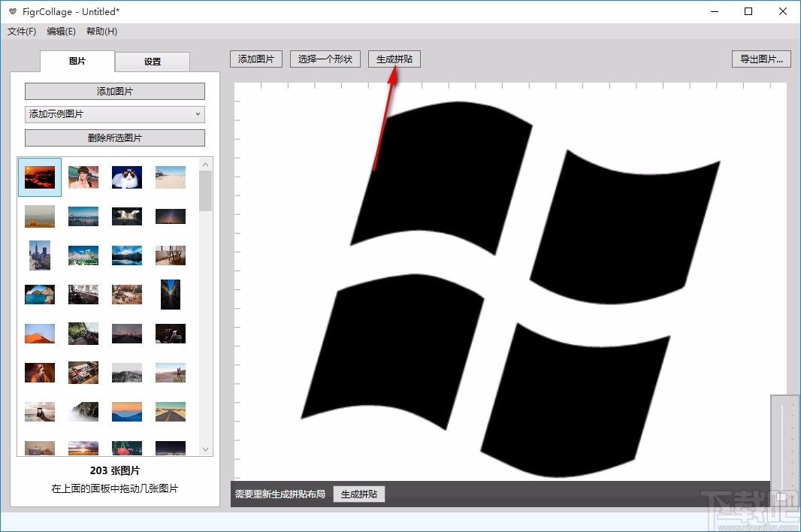The height and width of the screenshot is (532, 801).
Task: Click the 删除所选图片 button
Action: (114, 138)
